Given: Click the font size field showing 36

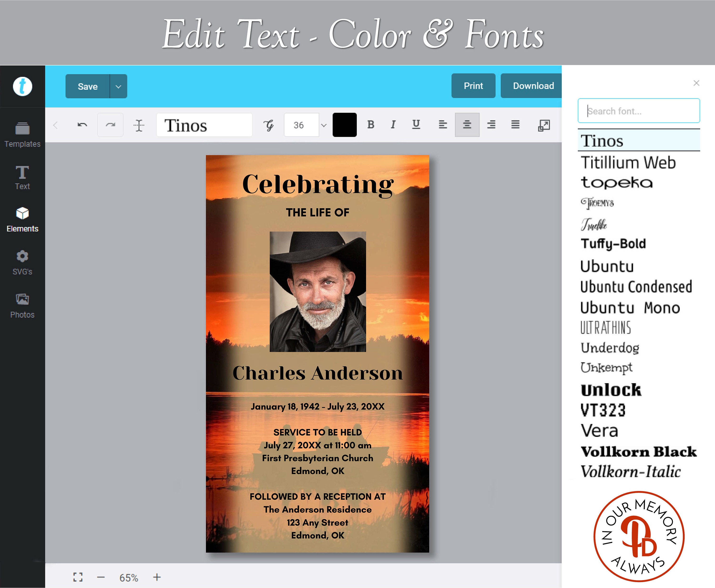Looking at the screenshot, I should 301,125.
